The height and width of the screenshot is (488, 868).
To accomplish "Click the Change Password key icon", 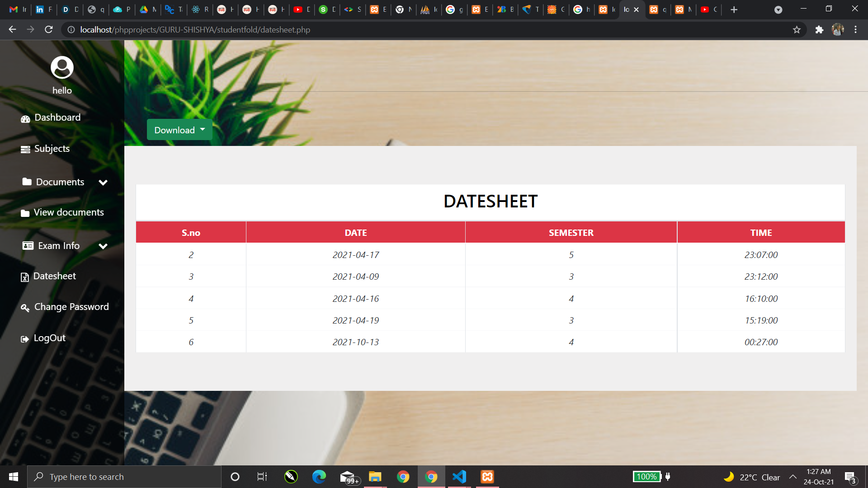I will coord(25,308).
